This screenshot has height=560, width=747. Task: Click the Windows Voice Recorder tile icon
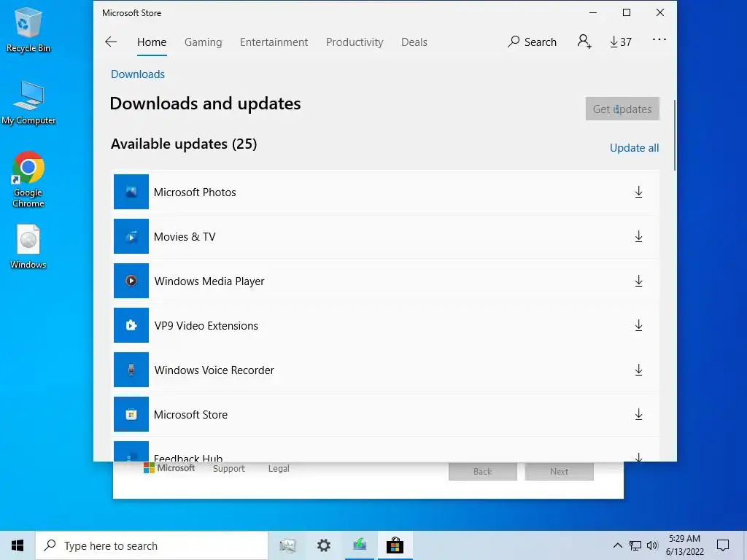coord(131,370)
